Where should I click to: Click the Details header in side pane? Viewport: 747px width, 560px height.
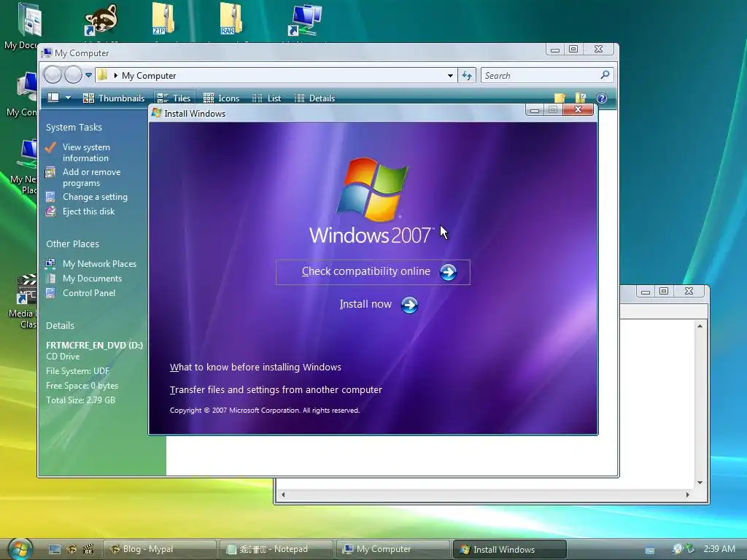coord(60,326)
